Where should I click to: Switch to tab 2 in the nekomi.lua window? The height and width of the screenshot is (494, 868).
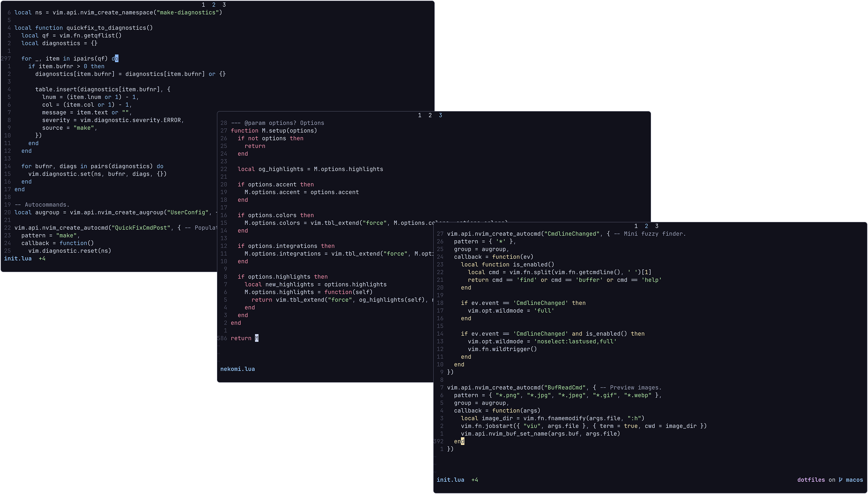click(430, 115)
